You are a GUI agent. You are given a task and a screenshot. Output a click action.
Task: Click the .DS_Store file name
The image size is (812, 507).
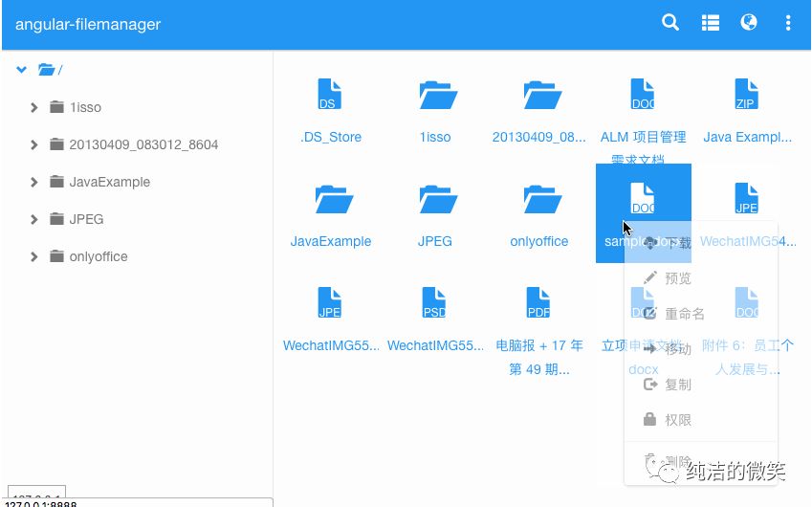(x=331, y=137)
